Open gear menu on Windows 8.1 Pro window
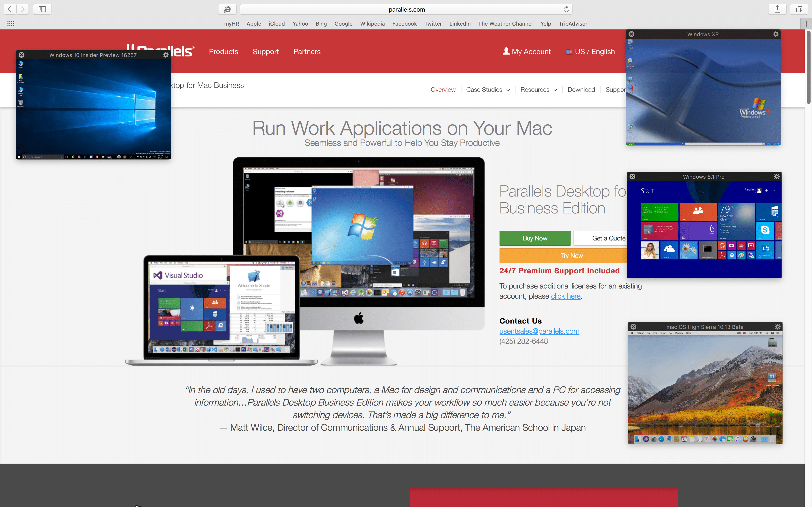This screenshot has height=507, width=812. pos(776,176)
